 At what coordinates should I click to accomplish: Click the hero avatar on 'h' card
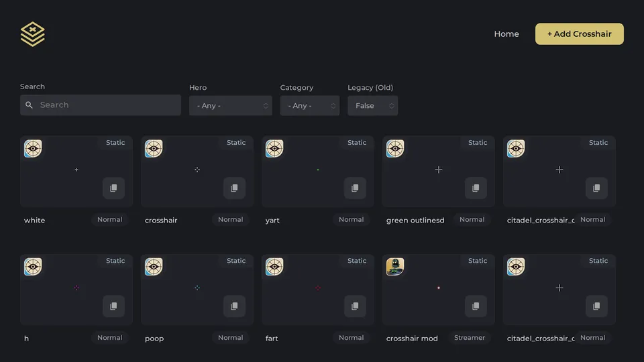[x=33, y=267]
